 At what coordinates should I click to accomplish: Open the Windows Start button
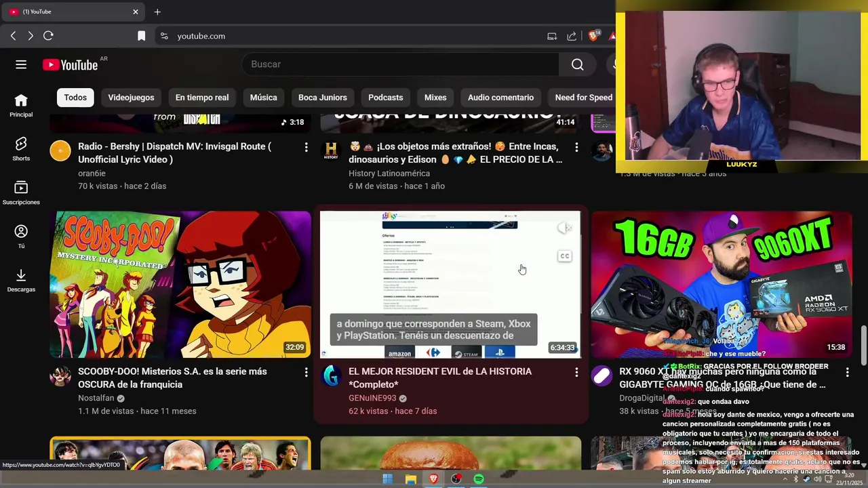click(387, 479)
